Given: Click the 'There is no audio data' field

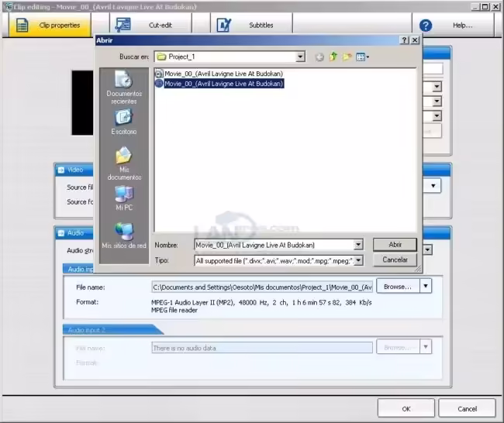Looking at the screenshot, I should (x=262, y=348).
